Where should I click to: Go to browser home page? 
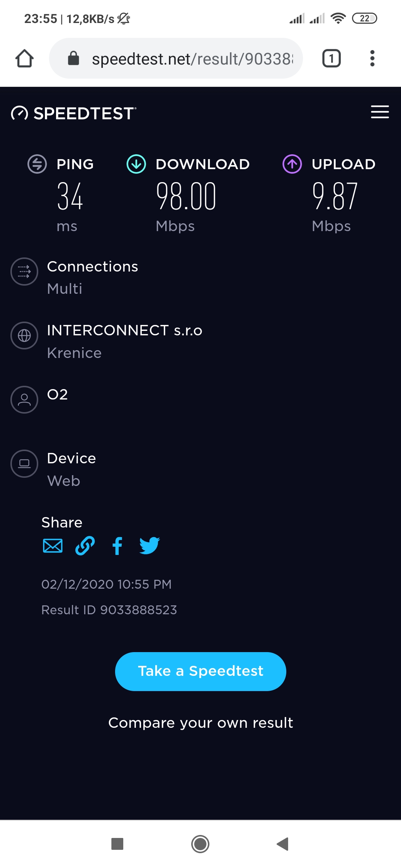coord(25,59)
